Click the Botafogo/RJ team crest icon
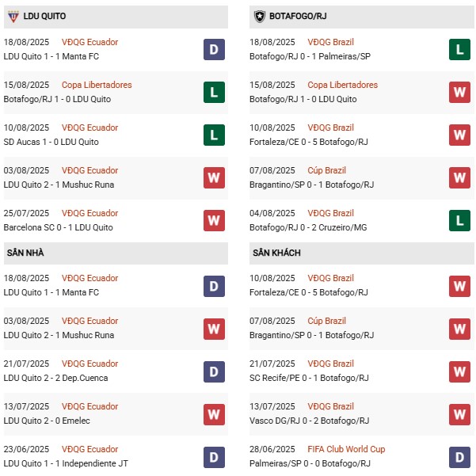The image size is (476, 476). click(258, 16)
